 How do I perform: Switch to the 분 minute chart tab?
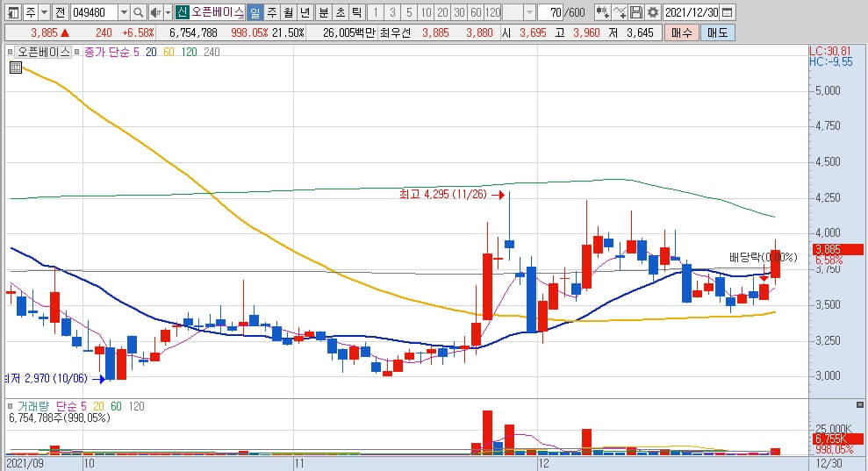[x=324, y=12]
